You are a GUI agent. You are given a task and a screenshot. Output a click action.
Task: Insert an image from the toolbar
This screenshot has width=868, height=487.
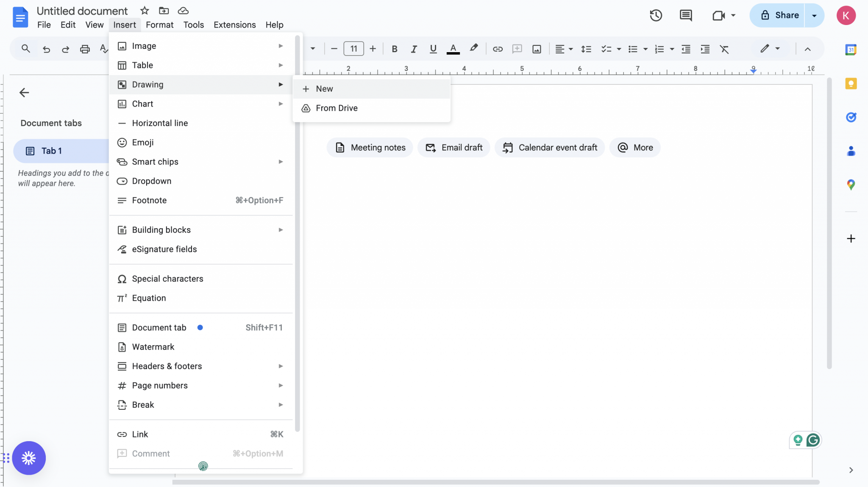click(x=536, y=49)
